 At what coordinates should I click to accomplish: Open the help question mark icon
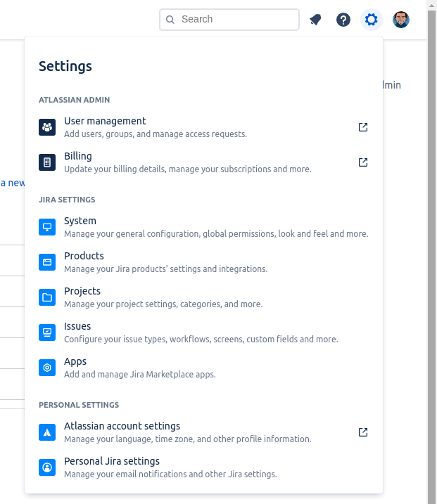tap(343, 20)
